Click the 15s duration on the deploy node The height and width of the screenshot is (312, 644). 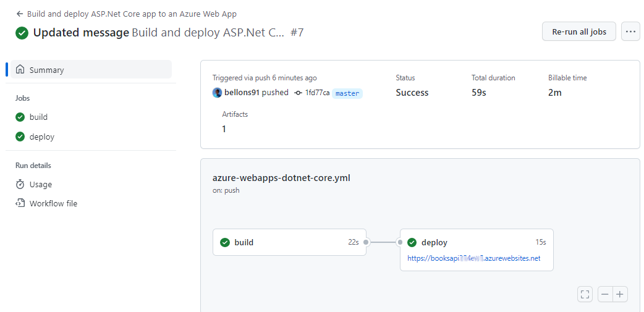[x=541, y=242]
